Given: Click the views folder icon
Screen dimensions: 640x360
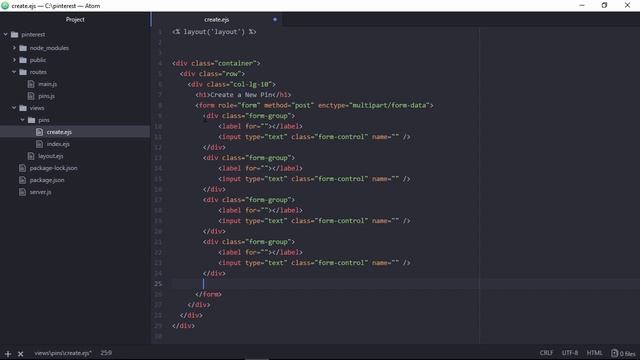Looking at the screenshot, I should point(23,108).
